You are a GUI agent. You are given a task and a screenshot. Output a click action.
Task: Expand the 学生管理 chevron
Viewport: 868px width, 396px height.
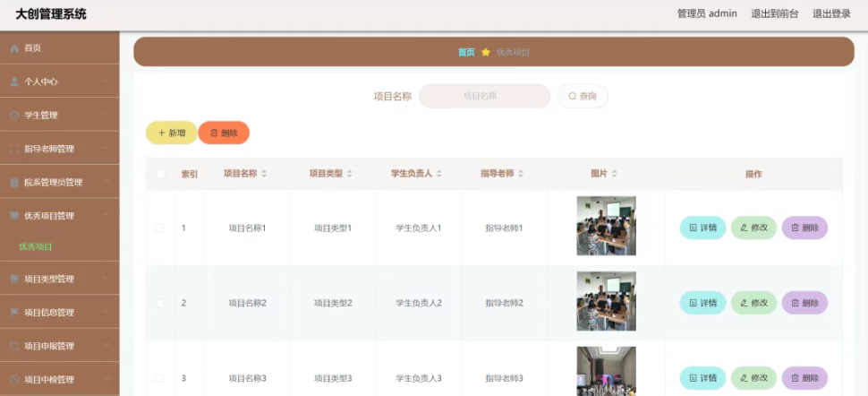[x=106, y=116]
